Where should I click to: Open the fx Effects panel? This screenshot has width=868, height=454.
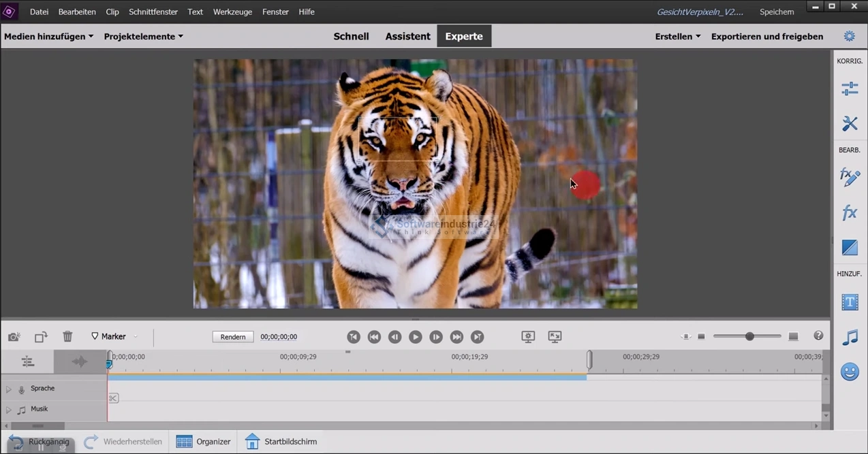coord(850,213)
